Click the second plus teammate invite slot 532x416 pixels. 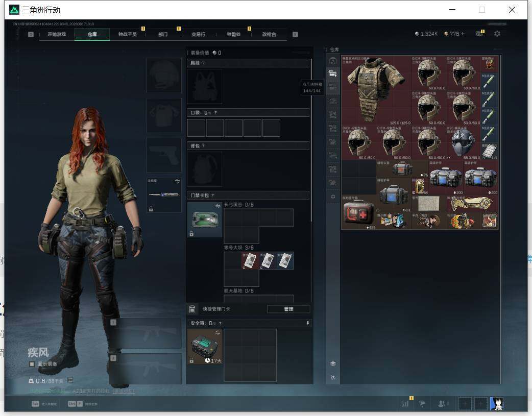[480, 404]
